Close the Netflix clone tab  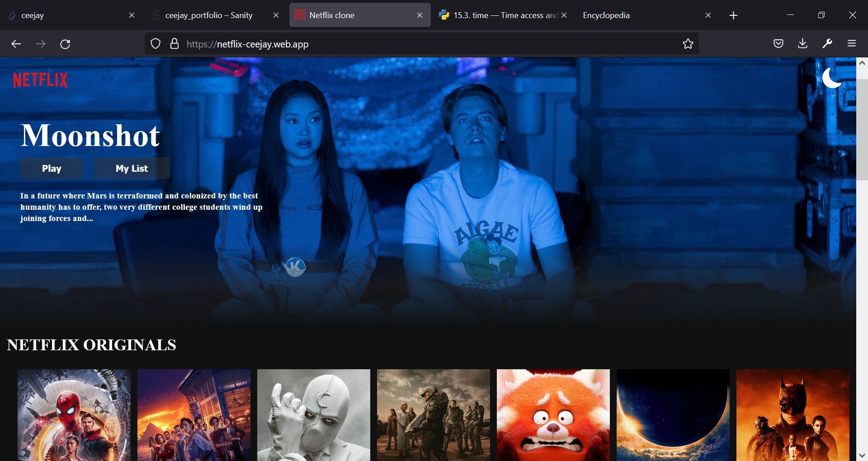(420, 15)
